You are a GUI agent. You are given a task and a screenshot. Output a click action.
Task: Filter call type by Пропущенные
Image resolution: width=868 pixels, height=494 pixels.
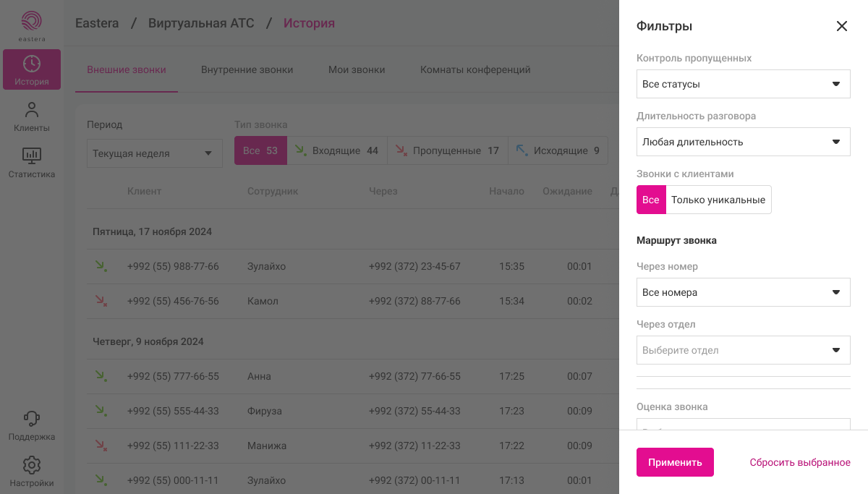(x=447, y=151)
